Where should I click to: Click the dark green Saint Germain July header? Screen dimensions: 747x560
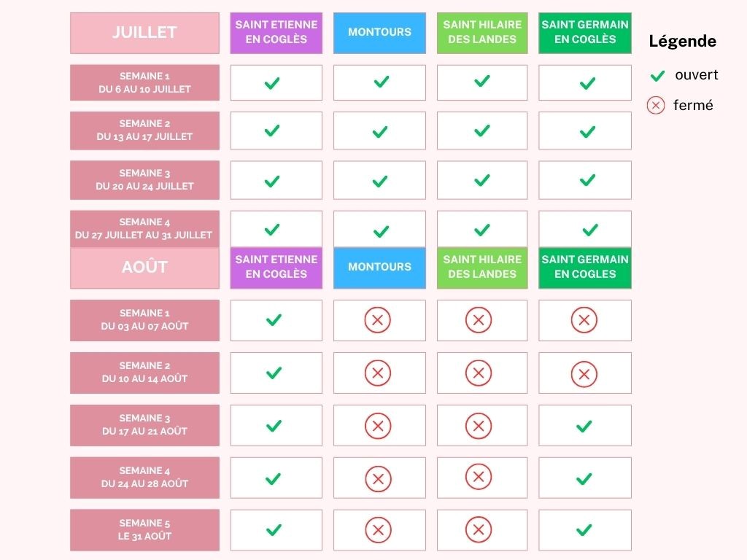click(x=585, y=33)
